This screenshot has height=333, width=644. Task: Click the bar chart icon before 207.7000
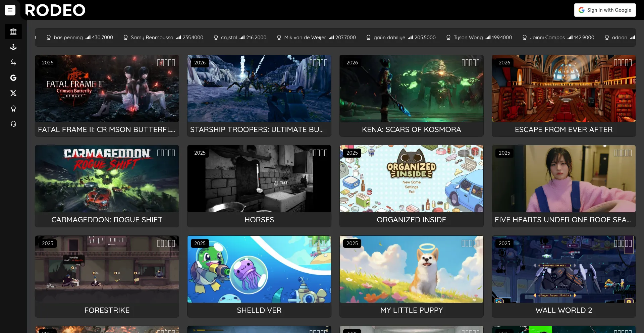click(x=331, y=38)
